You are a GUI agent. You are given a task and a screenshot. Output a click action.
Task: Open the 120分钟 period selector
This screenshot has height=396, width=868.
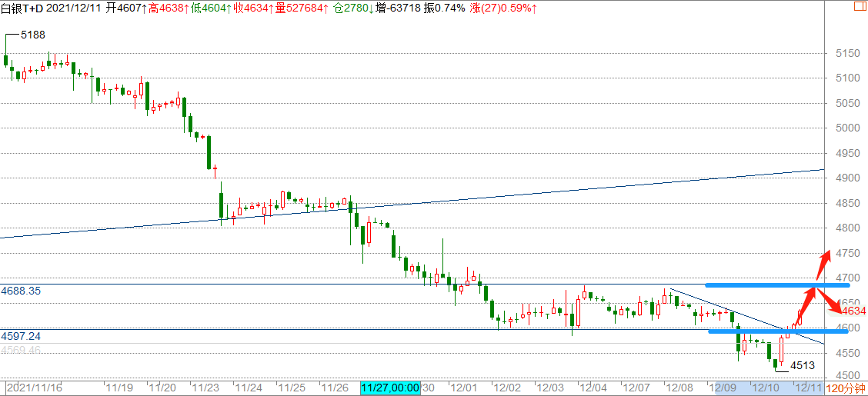846,389
